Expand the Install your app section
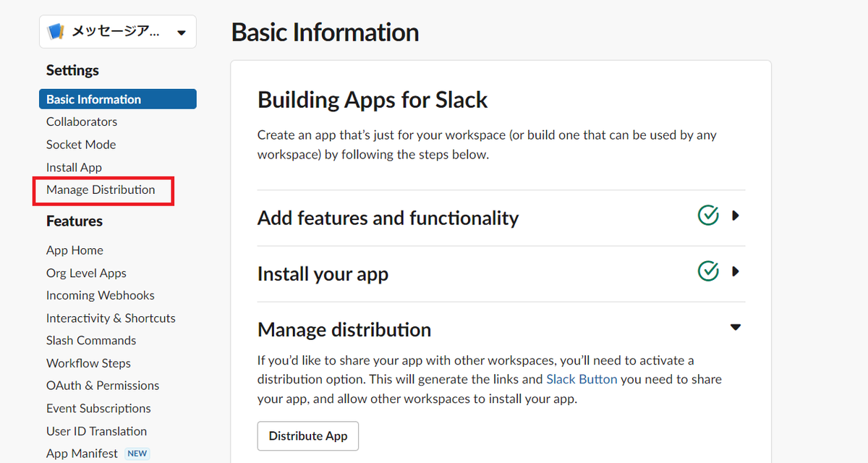Viewport: 868px width, 463px height. [x=736, y=271]
